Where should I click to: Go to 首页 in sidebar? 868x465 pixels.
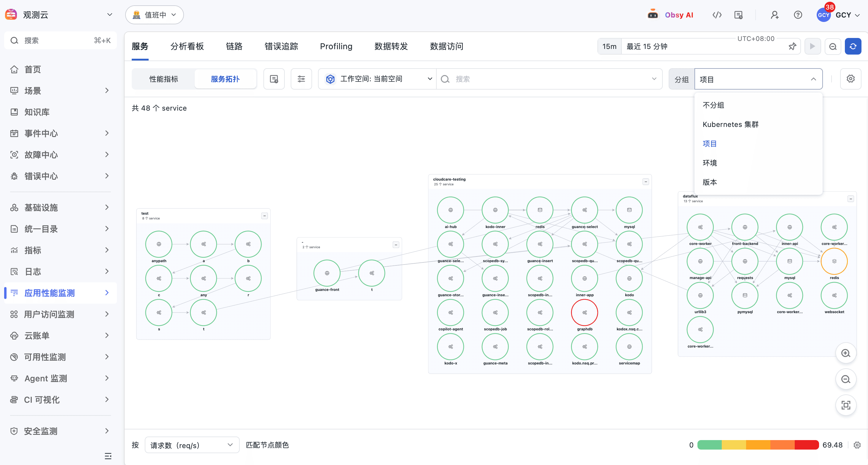[60, 69]
